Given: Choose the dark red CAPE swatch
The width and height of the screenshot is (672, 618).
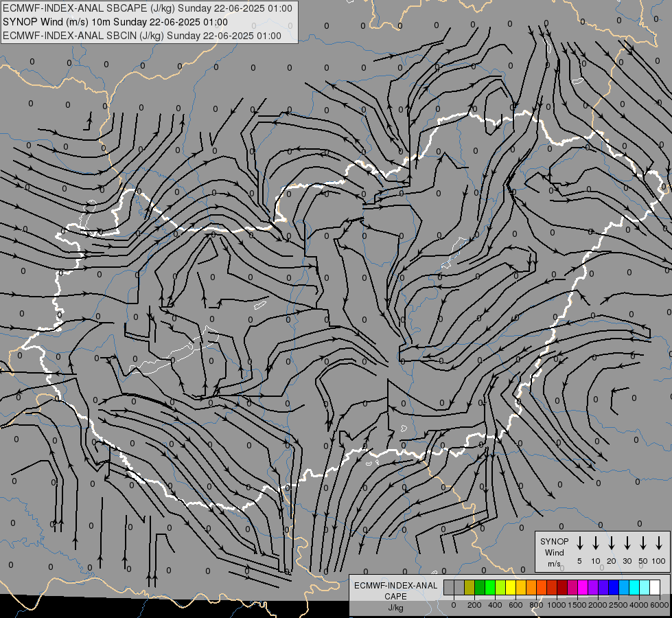Looking at the screenshot, I should point(563,587).
